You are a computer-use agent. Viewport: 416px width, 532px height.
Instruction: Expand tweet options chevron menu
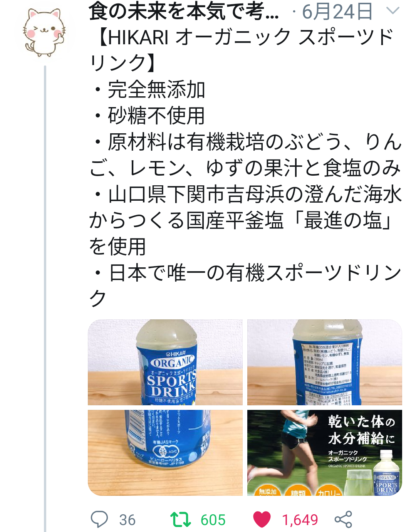(x=393, y=11)
